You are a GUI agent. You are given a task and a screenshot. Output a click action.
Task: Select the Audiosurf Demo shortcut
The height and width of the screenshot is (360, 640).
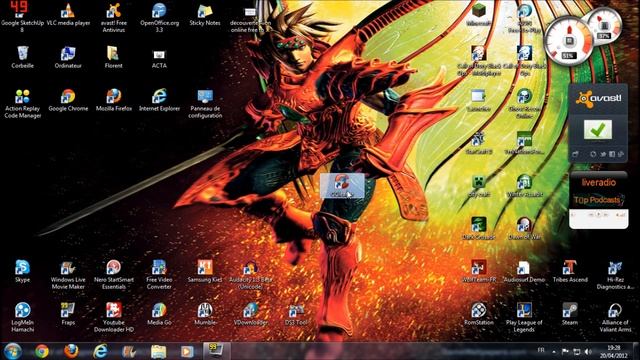click(x=524, y=271)
